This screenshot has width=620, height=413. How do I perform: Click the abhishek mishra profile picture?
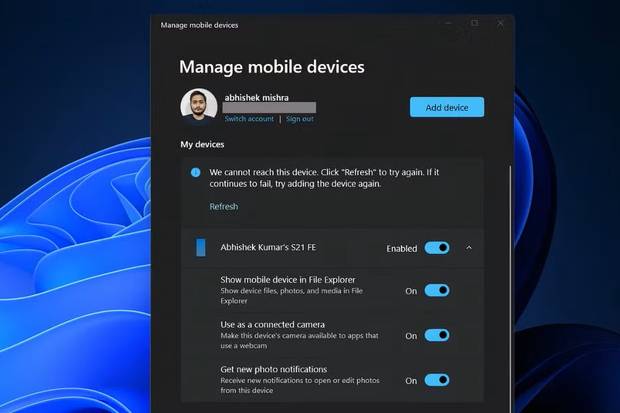pyautogui.click(x=199, y=106)
